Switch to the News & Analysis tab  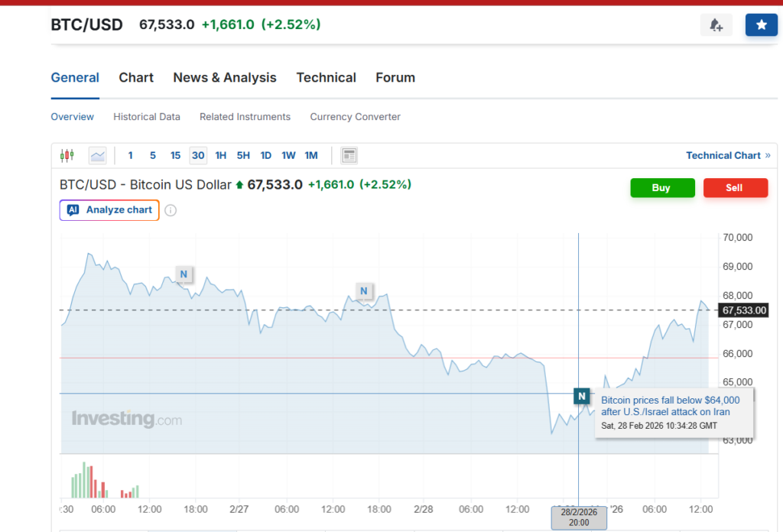[225, 78]
